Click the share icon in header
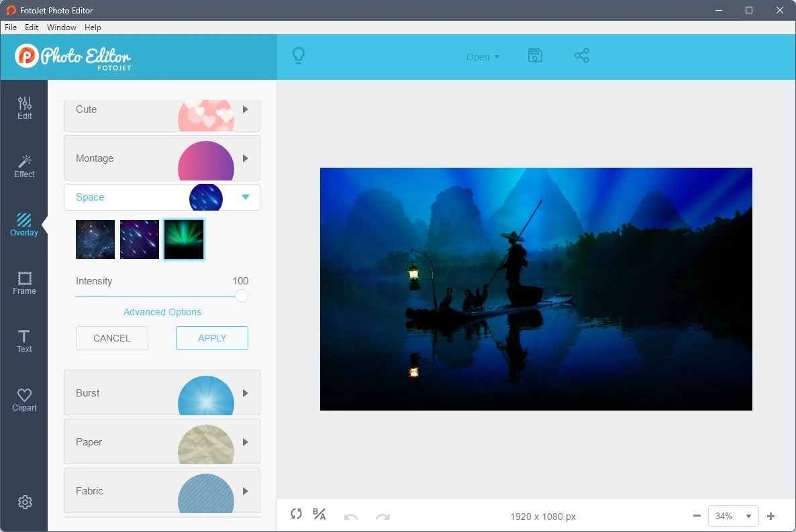Image resolution: width=796 pixels, height=532 pixels. 582,55
